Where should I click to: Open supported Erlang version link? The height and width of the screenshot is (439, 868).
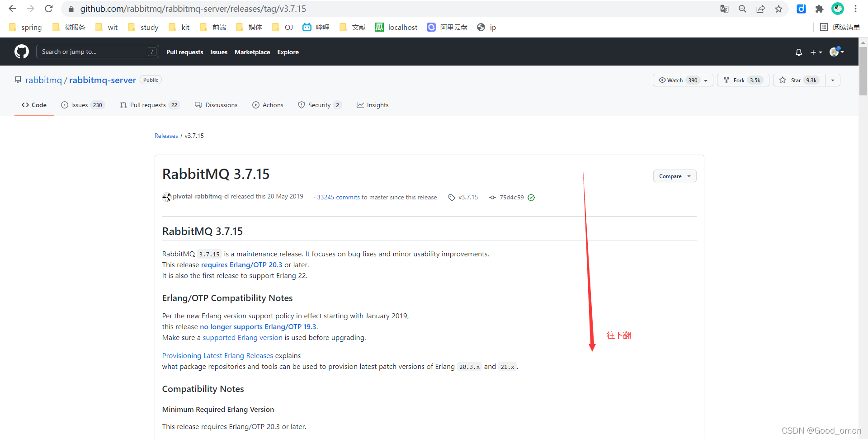point(242,338)
